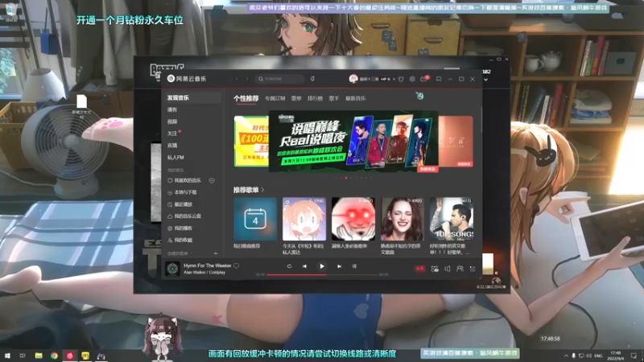Click the NetEase Cloud Music logo
The height and width of the screenshot is (362, 644).
point(187,78)
